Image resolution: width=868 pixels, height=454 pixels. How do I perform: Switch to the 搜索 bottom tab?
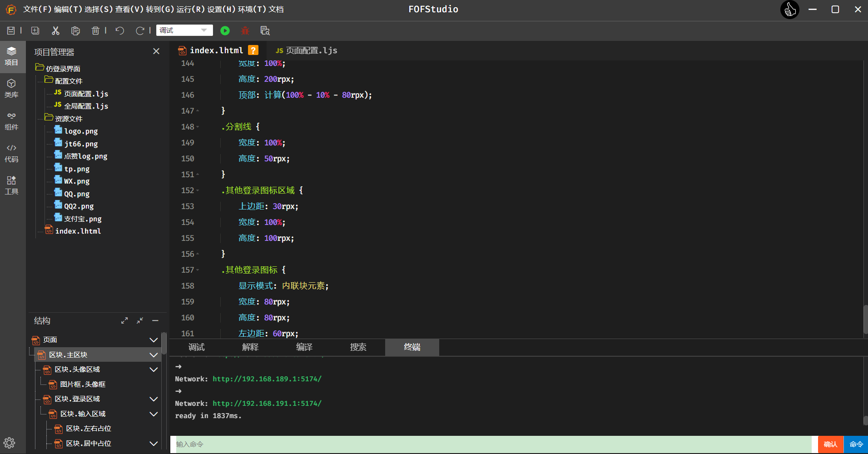point(358,347)
